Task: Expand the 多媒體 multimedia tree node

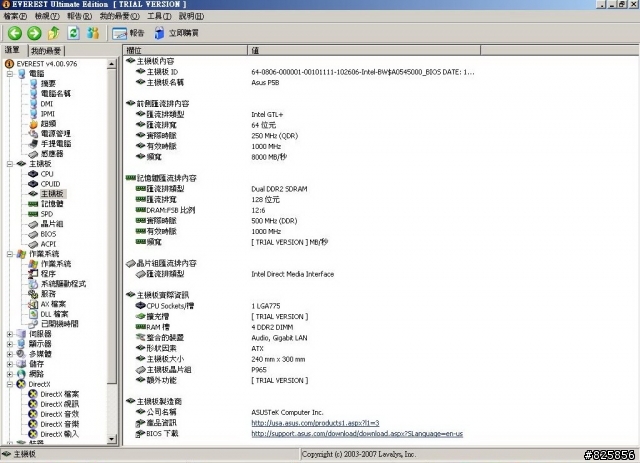Action: [x=10, y=354]
